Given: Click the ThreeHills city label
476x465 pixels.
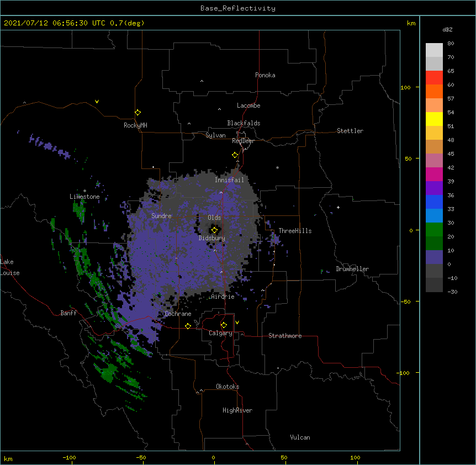Looking at the screenshot, I should (x=295, y=231).
